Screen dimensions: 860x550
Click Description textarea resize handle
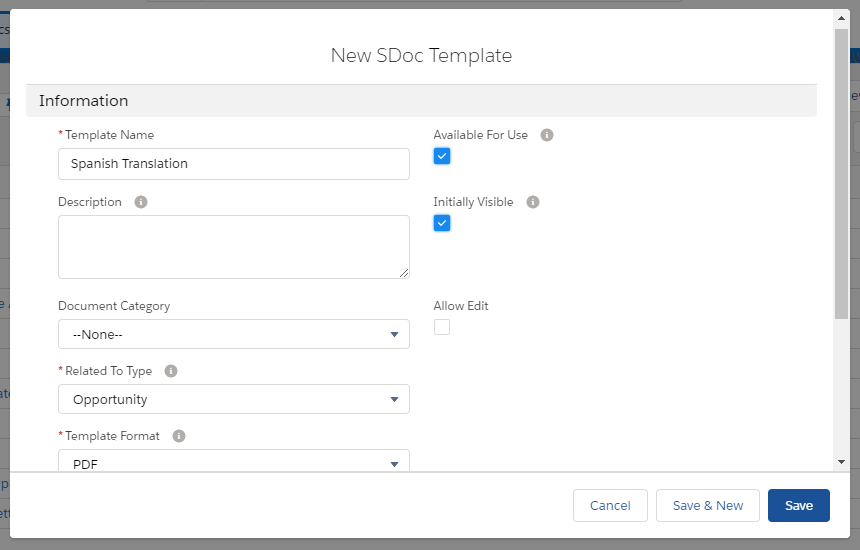click(404, 273)
